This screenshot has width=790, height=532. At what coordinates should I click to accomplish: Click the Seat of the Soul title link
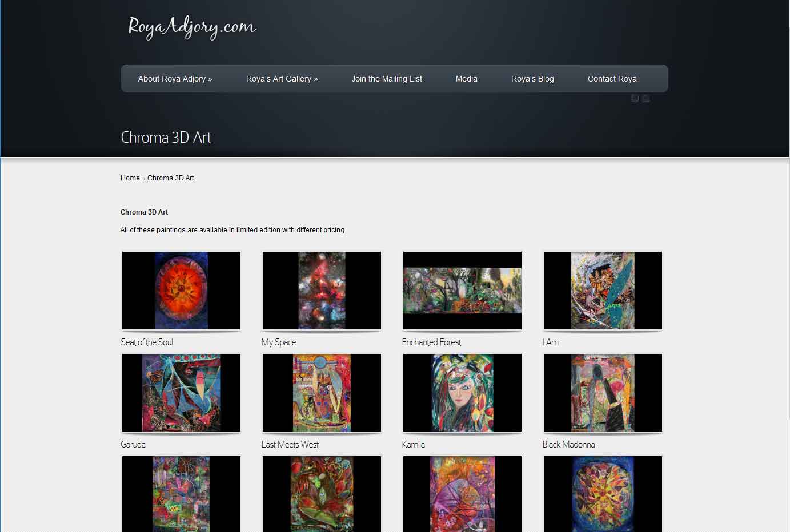147,342
